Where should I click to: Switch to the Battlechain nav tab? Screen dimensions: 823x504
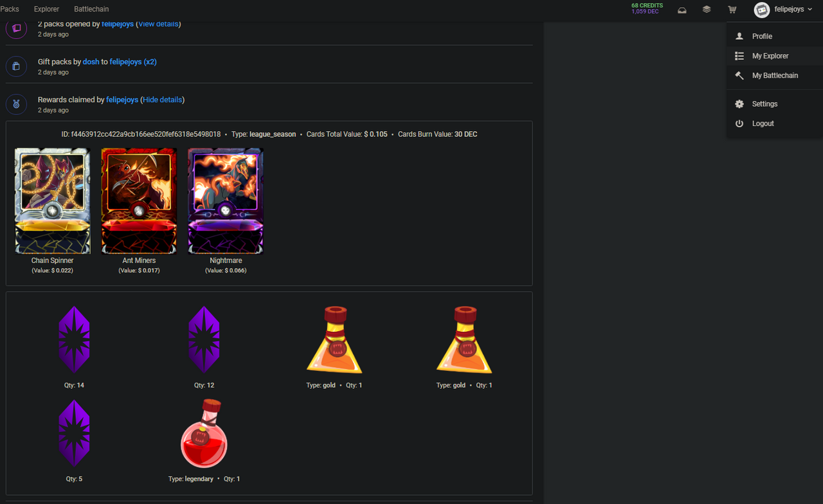point(91,9)
